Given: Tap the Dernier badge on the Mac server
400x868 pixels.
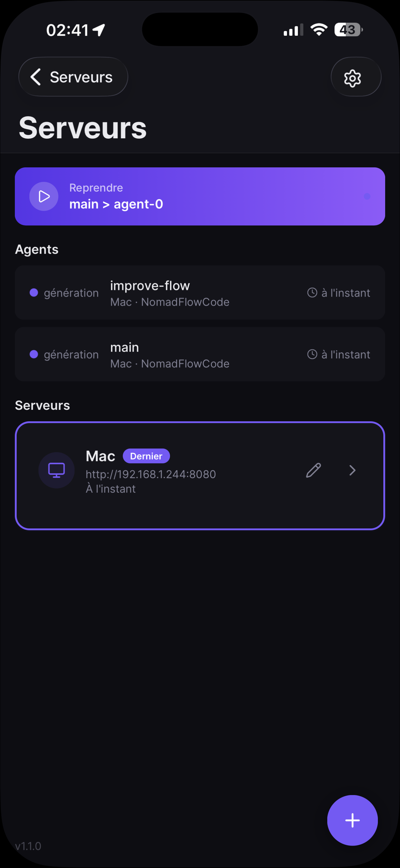Looking at the screenshot, I should click(146, 455).
